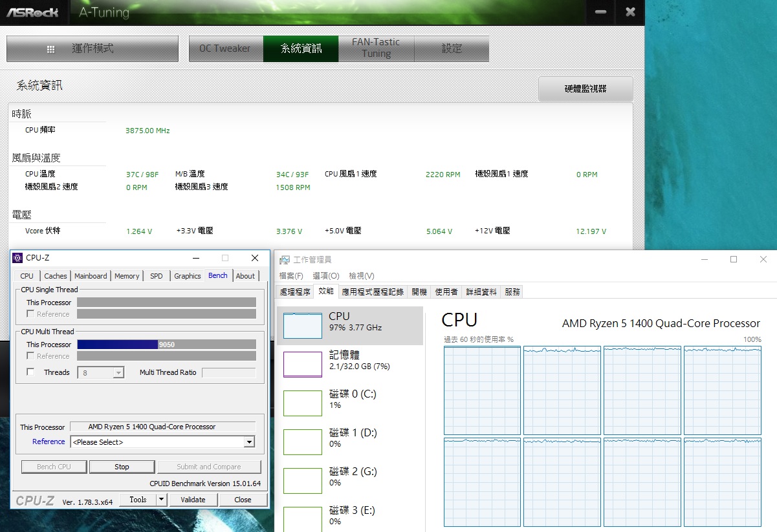Click the CPU 風扇1 速度 value 2220 RPM
The width and height of the screenshot is (777, 532).
tap(443, 175)
